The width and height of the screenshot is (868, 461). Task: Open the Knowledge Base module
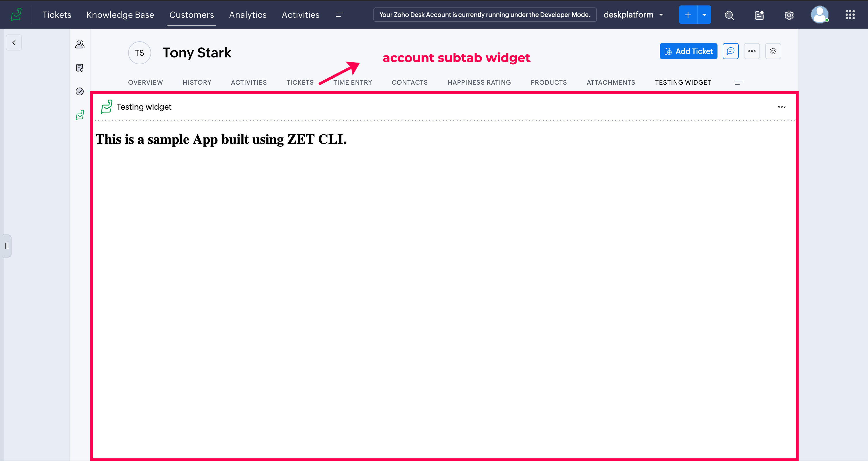120,14
